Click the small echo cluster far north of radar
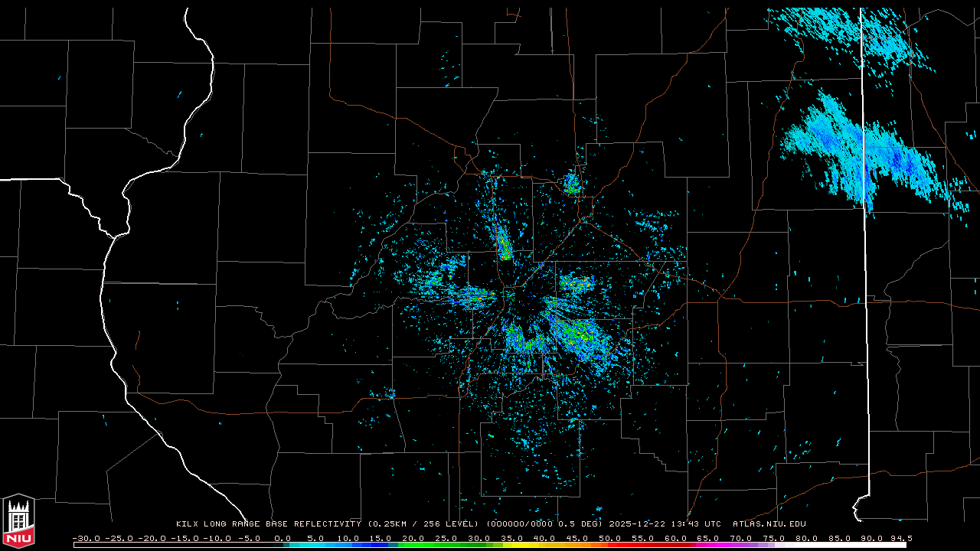 click(571, 183)
